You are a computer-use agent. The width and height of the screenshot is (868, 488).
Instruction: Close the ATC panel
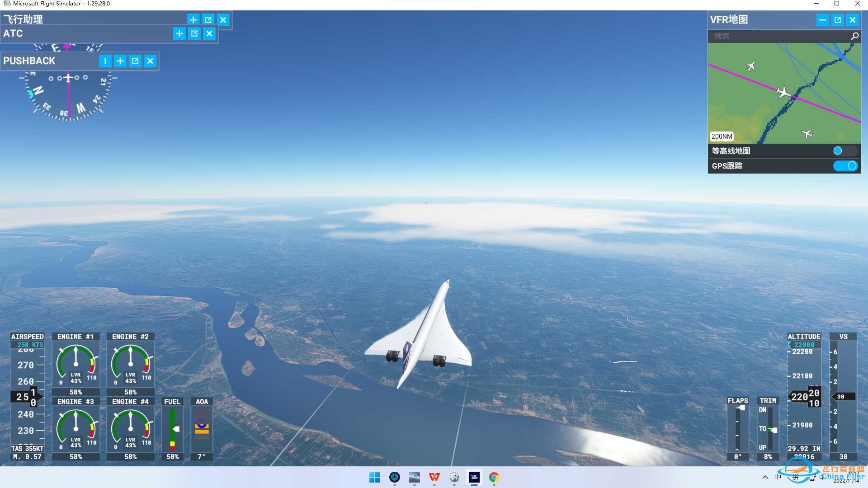coord(209,33)
